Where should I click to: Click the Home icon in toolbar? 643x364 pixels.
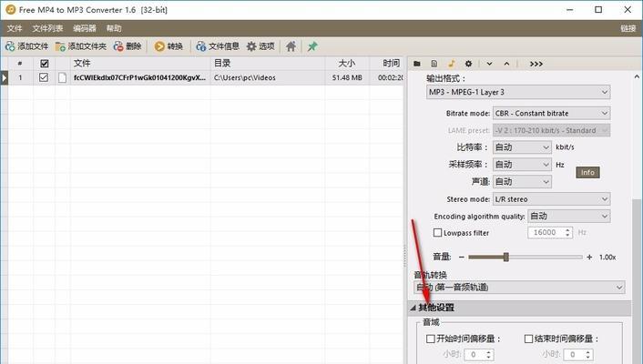pos(291,46)
